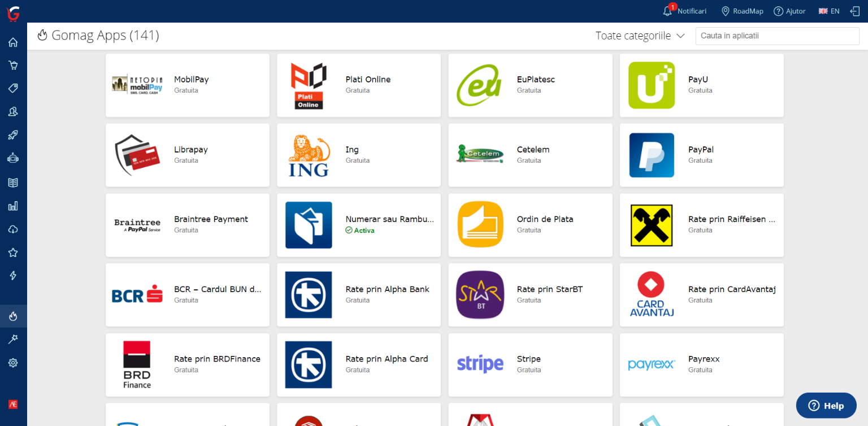Open the Rate prin Alpha Card title
This screenshot has width=868, height=426.
click(x=387, y=359)
